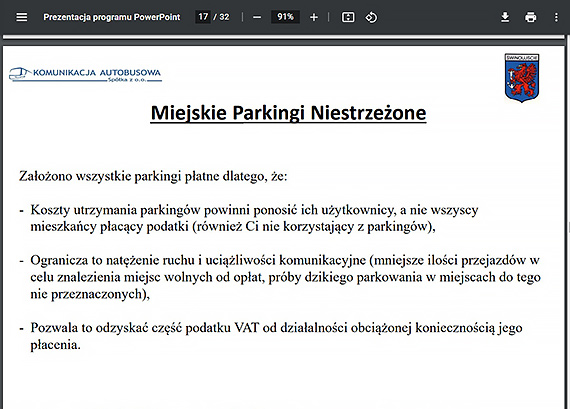Click the Świnoujście coat of arms emblem
The height and width of the screenshot is (409, 570).
click(522, 78)
